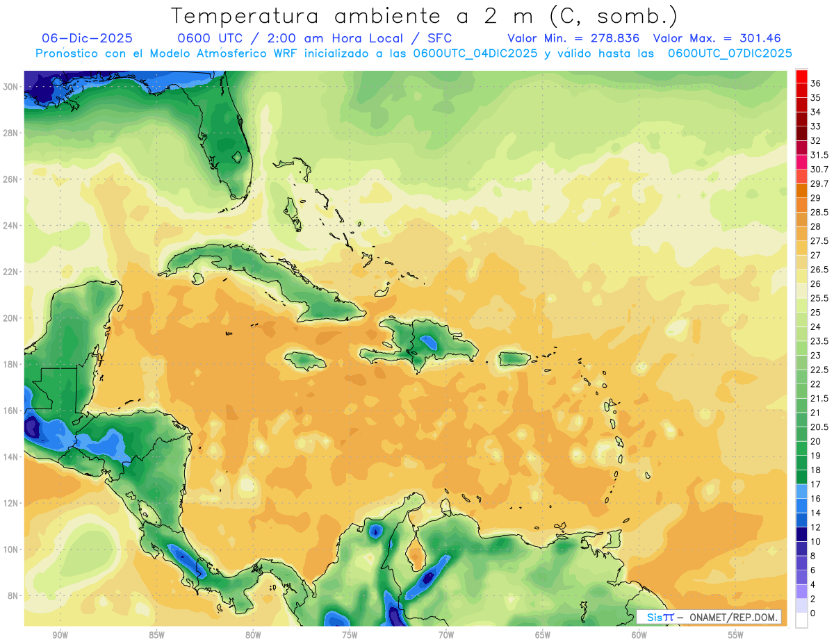Click the '27.5' label on the color scale
The image size is (834, 644).
pyautogui.click(x=819, y=241)
